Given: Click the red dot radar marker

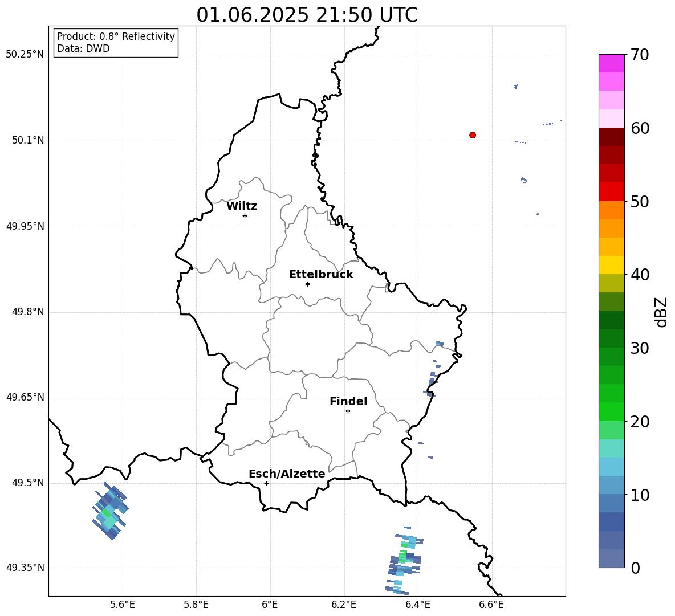Looking at the screenshot, I should pos(473,135).
